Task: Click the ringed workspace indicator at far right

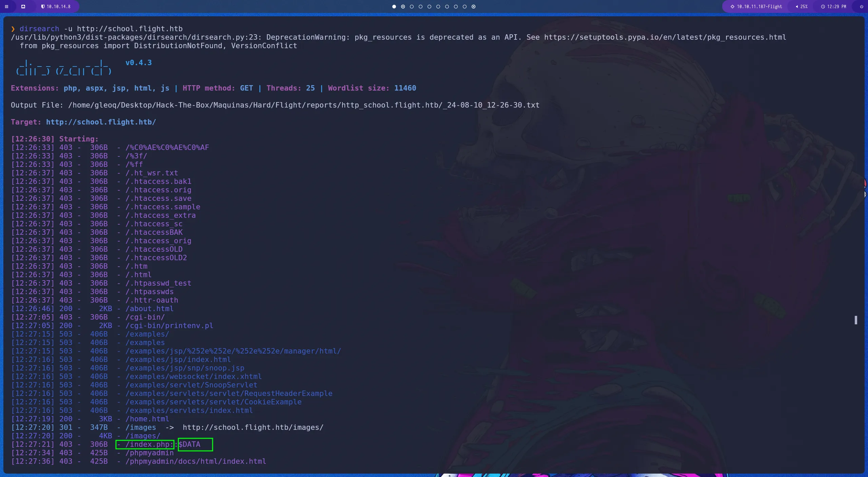Action: 473,6
